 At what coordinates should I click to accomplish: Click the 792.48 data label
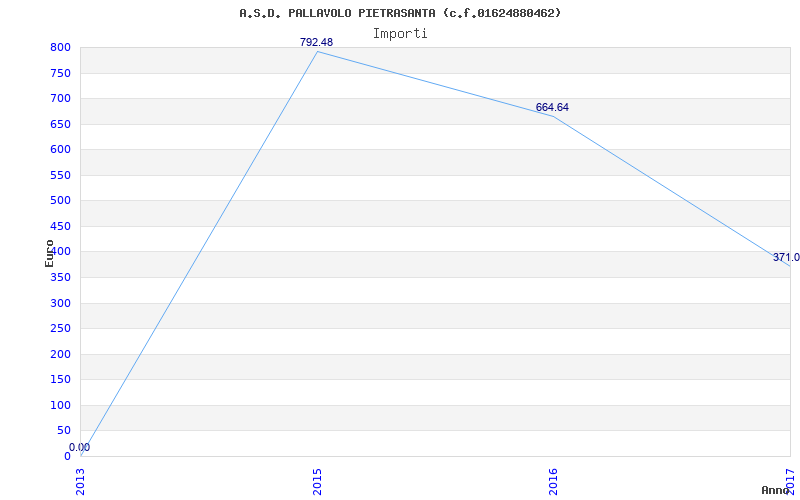pyautogui.click(x=316, y=42)
